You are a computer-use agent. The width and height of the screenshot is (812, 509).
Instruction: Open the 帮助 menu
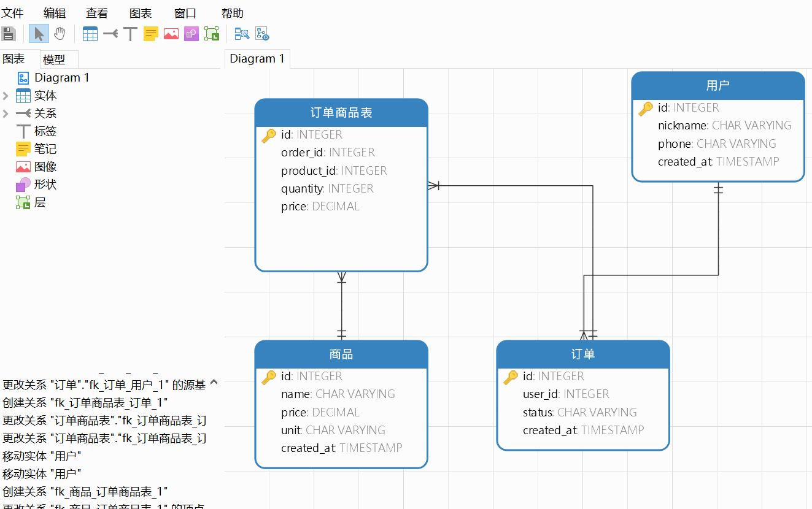[x=232, y=13]
